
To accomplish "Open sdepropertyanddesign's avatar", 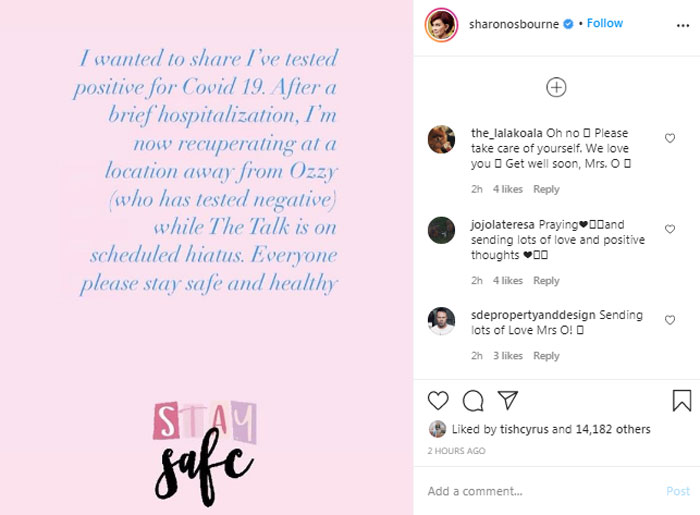I will tap(441, 321).
